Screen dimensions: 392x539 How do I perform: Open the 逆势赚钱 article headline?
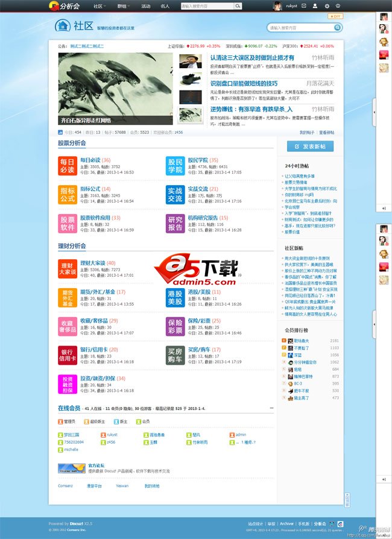pos(251,109)
